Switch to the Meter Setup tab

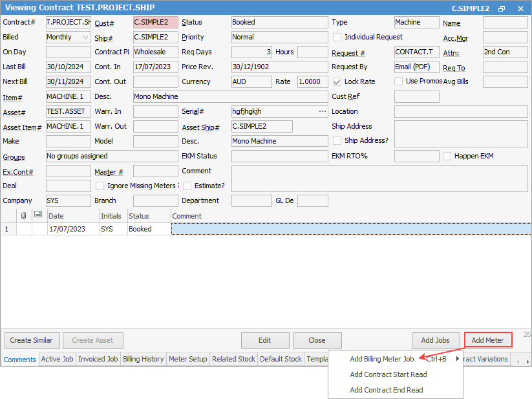tap(187, 359)
